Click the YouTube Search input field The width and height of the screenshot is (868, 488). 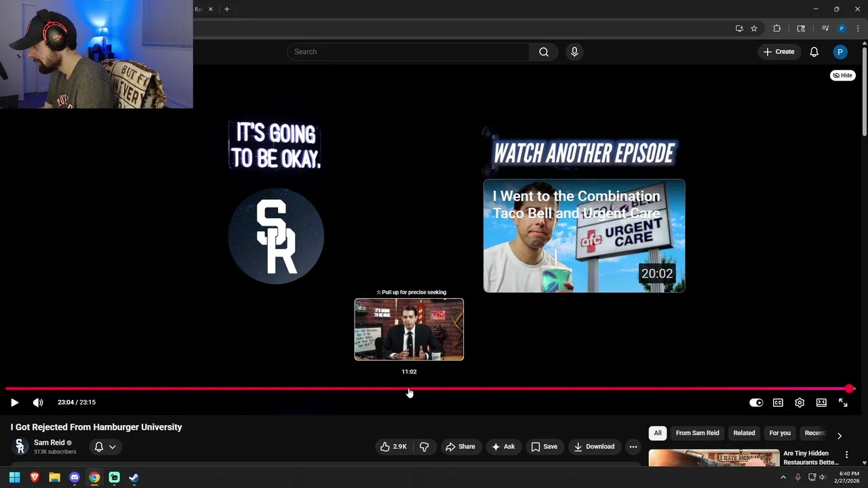coord(408,52)
